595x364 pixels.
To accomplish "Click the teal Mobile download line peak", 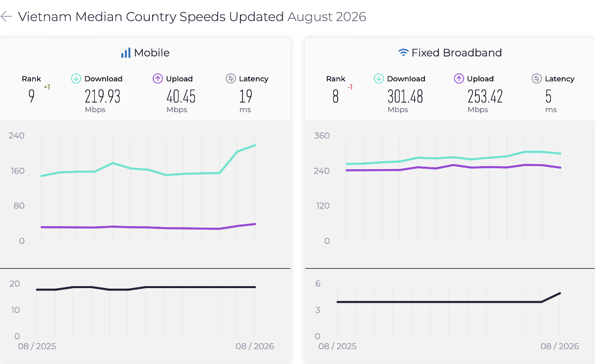I will (x=255, y=145).
